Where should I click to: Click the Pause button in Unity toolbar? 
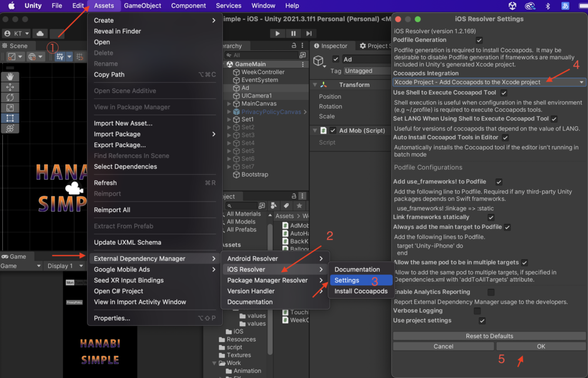pyautogui.click(x=293, y=34)
